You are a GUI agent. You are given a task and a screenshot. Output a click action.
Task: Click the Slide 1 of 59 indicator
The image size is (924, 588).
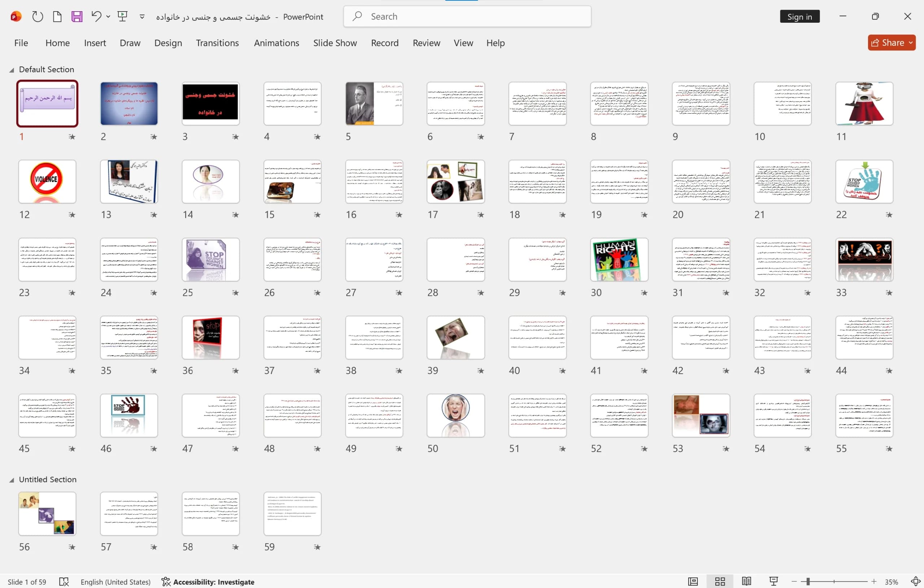[27, 582]
